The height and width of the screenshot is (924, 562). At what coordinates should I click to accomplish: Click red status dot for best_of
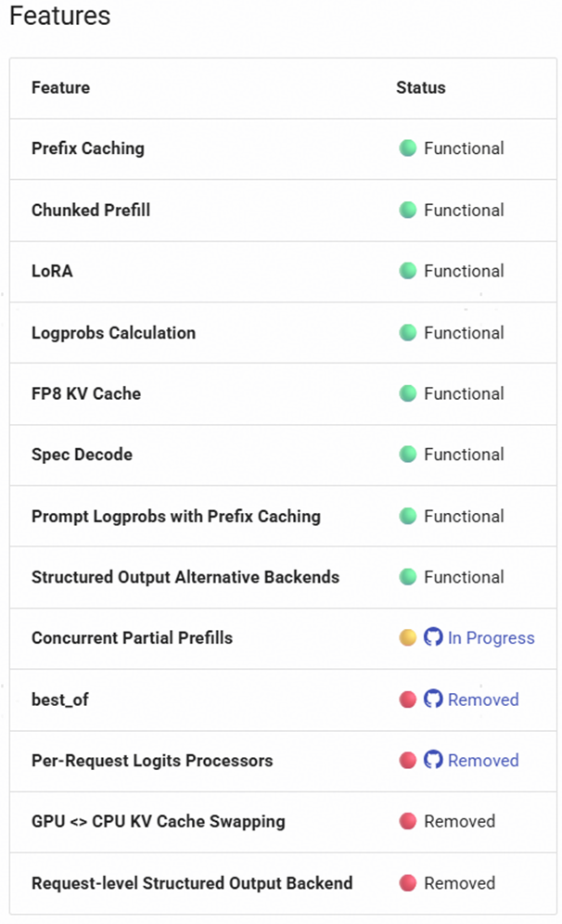[x=408, y=699]
